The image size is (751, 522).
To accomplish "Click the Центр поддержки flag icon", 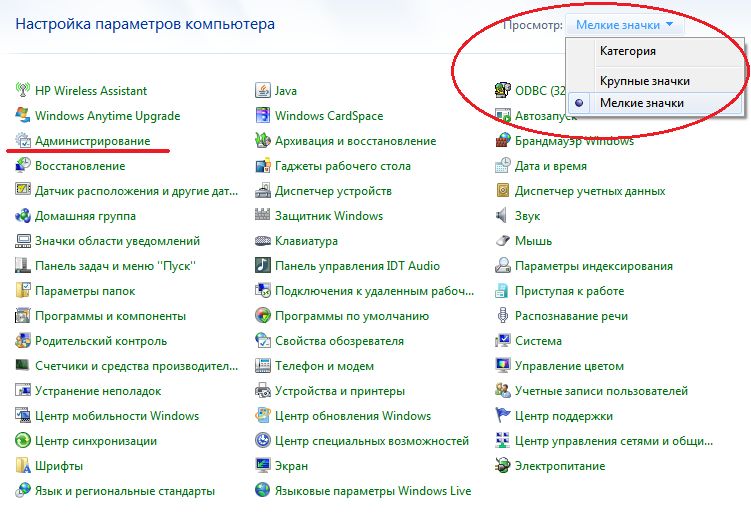I will pos(502,416).
